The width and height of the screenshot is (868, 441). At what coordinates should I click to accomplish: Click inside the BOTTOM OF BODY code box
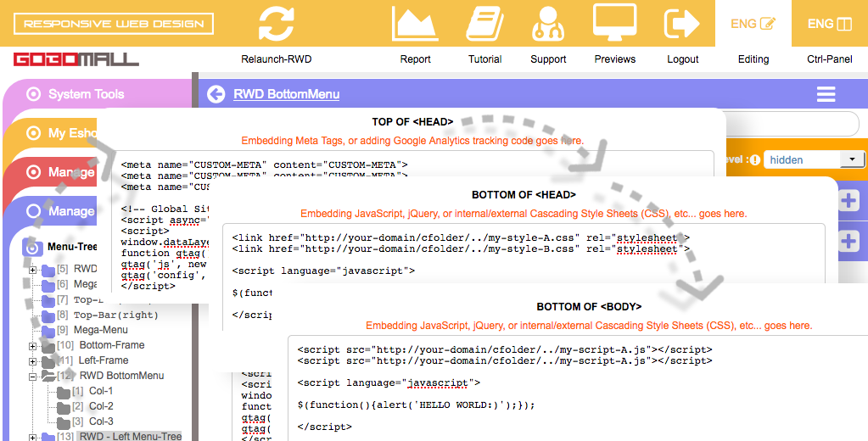click(576, 388)
